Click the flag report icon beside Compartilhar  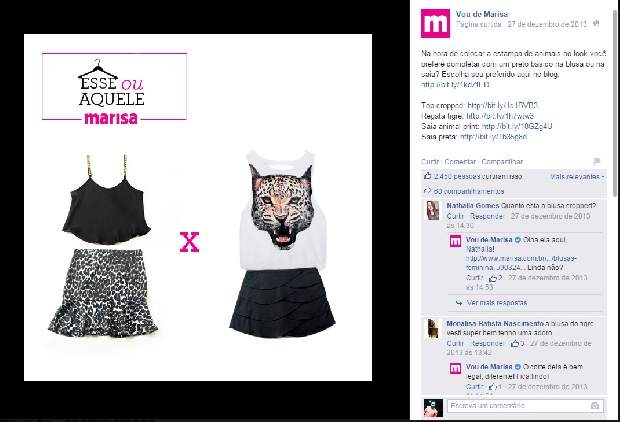click(x=597, y=161)
